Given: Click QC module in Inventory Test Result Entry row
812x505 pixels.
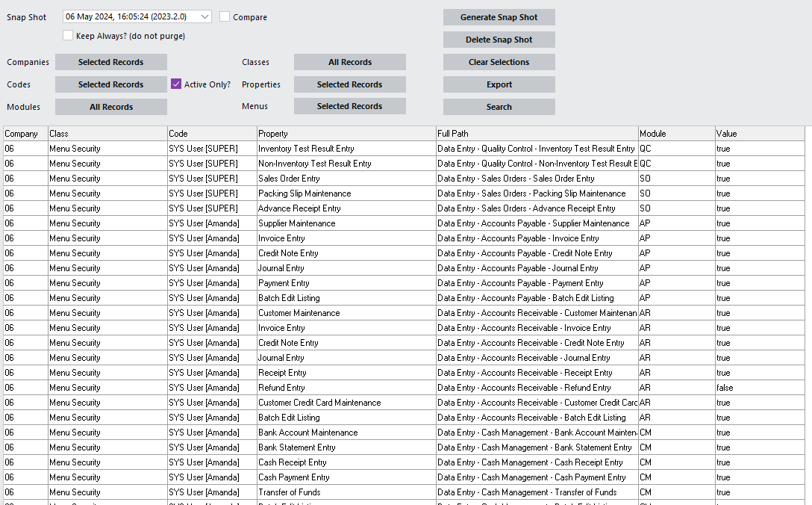Looking at the screenshot, I should point(676,148).
